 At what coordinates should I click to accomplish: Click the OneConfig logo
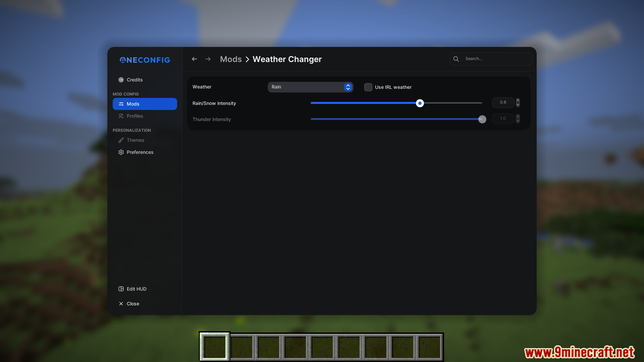[145, 60]
